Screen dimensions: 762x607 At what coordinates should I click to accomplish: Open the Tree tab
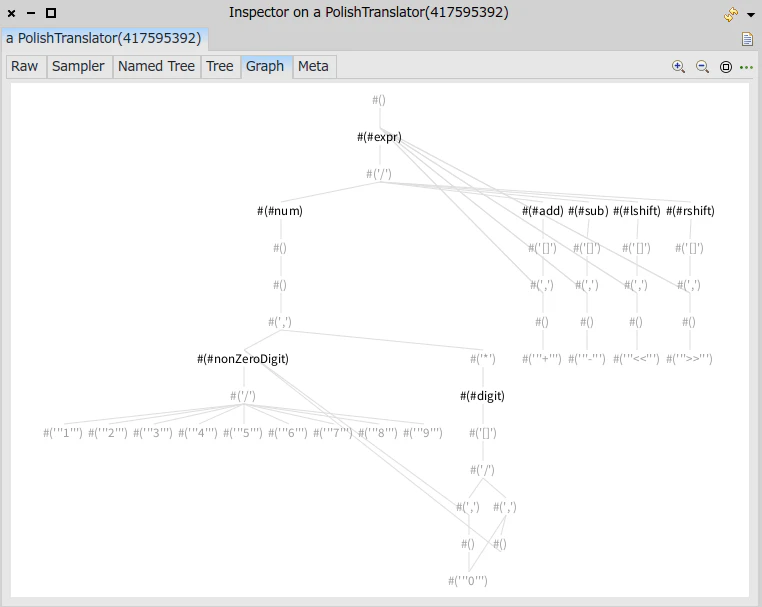click(x=220, y=66)
